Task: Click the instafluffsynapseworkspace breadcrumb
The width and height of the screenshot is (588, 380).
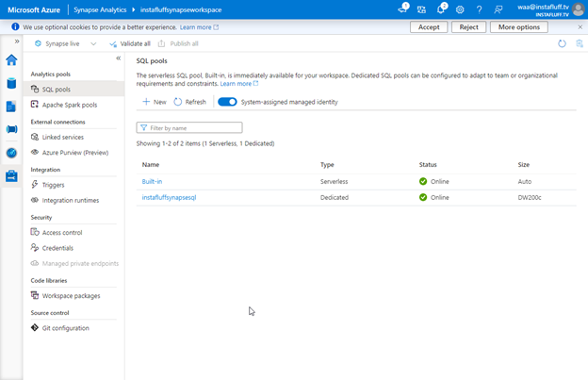Action: 181,9
